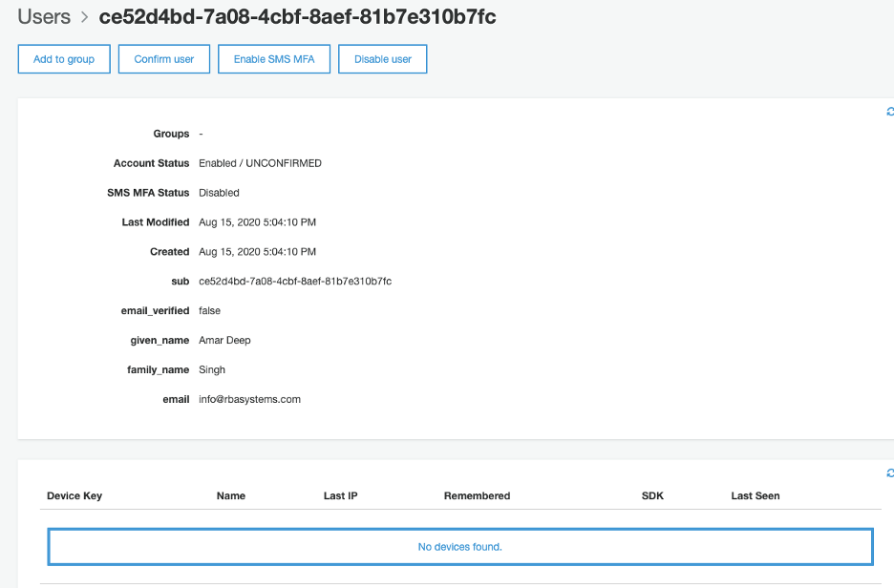Sort devices by Name column
This screenshot has height=588, width=894.
click(x=230, y=495)
